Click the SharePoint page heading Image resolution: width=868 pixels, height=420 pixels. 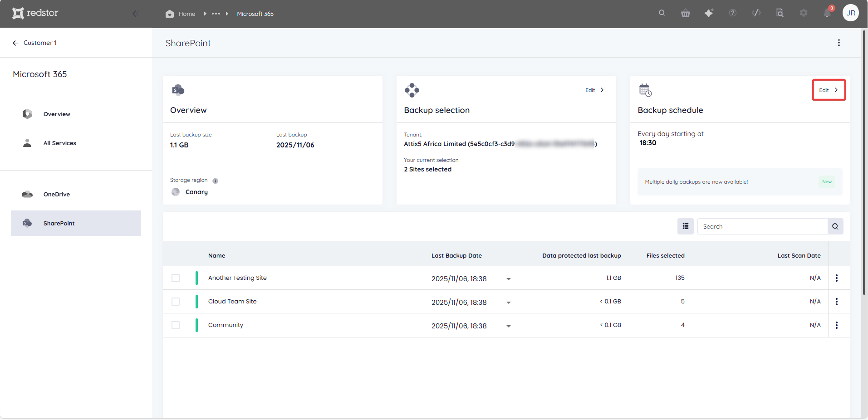(x=188, y=43)
